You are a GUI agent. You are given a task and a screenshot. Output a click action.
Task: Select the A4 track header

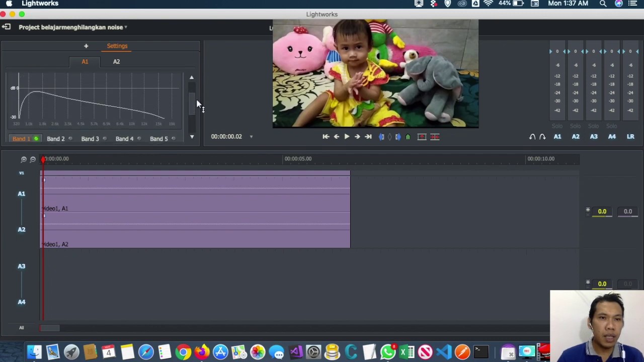[x=21, y=302]
